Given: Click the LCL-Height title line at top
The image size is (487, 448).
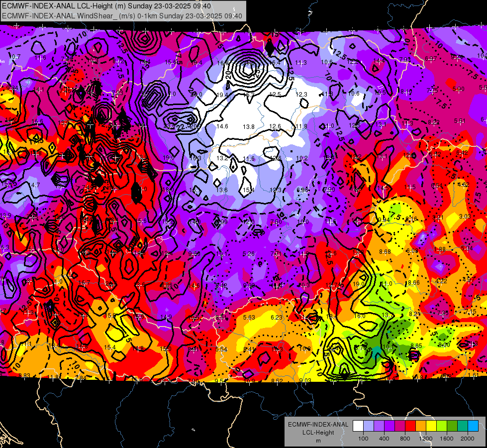Looking at the screenshot, I should pos(106,6).
